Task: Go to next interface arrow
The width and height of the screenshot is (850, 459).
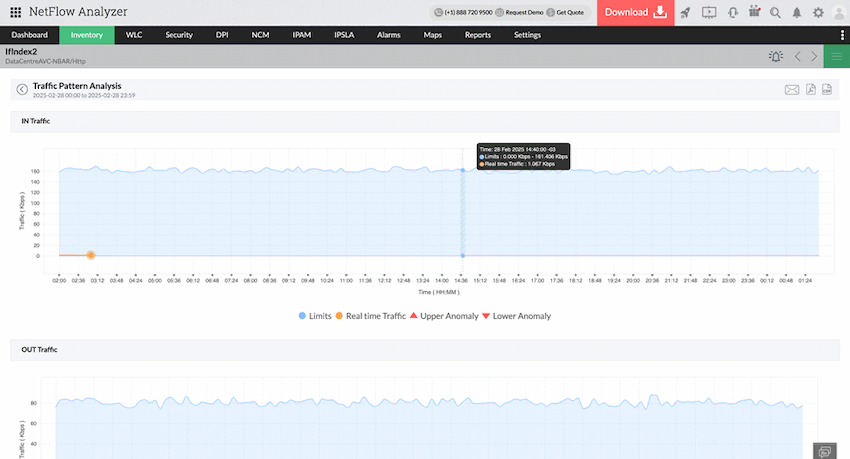Action: click(814, 56)
